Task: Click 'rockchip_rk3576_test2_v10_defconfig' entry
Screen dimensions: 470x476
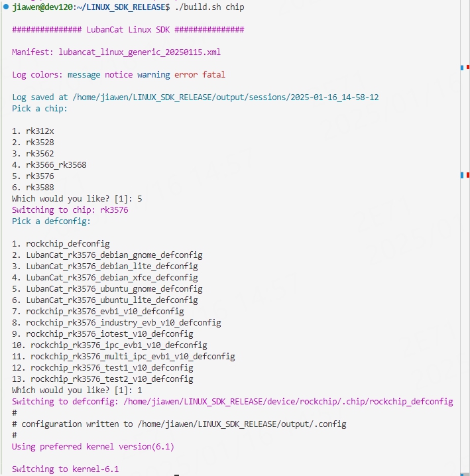Action: pos(112,379)
